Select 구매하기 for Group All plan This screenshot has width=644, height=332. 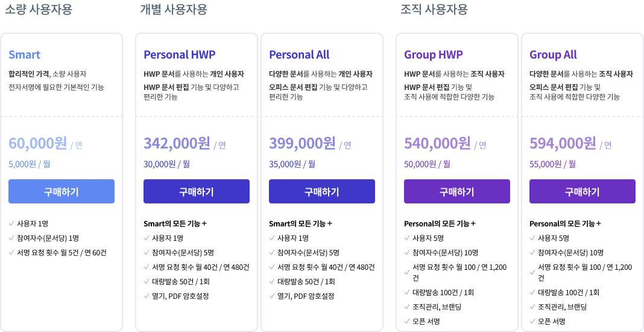click(582, 191)
